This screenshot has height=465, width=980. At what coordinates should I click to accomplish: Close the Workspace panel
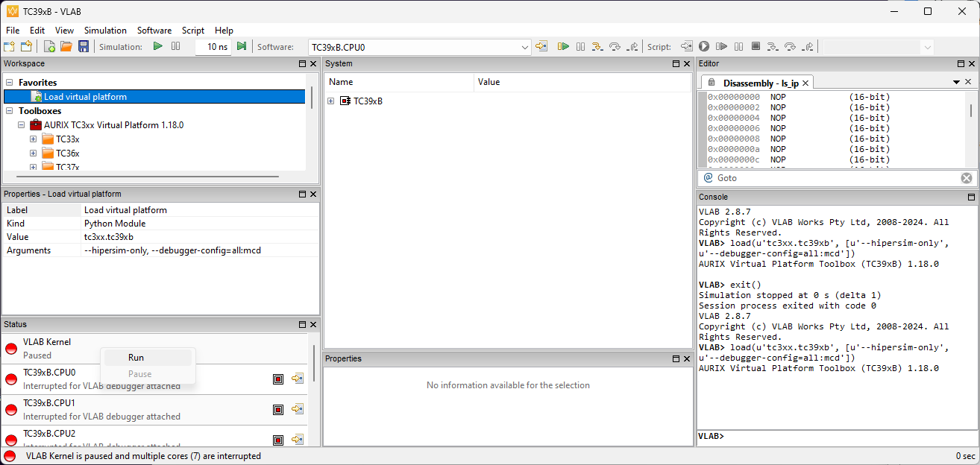[x=313, y=64]
